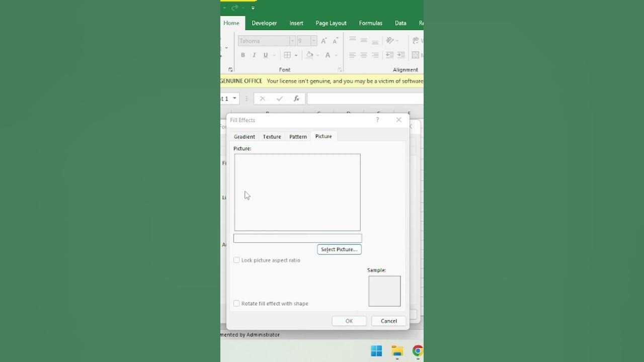Click the Orientation text-angle icon
The width and height of the screenshot is (644, 362).
coord(389,40)
